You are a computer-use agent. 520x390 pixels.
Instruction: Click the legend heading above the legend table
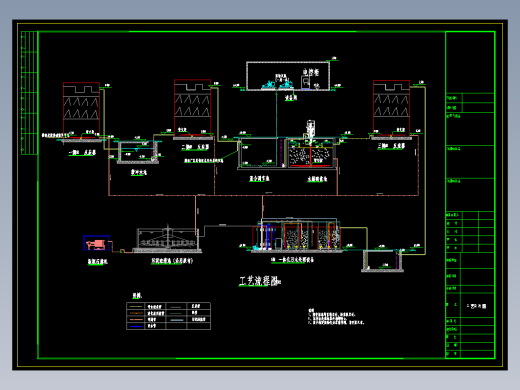click(137, 295)
